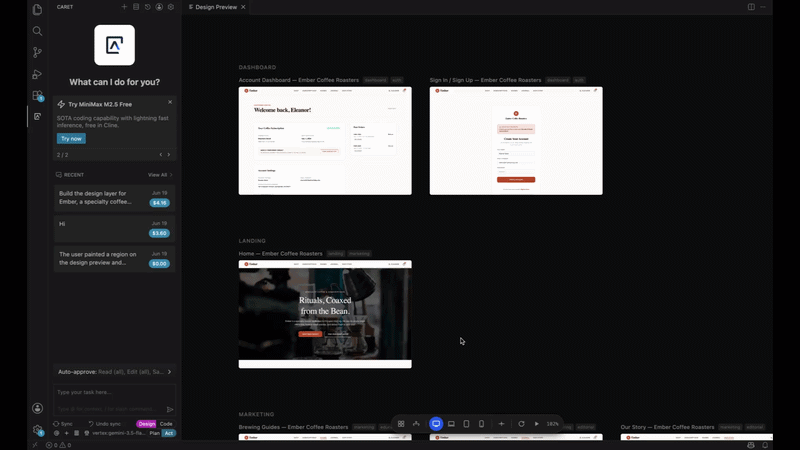Image resolution: width=800 pixels, height=450 pixels.
Task: Refresh the design preview
Action: pos(521,424)
